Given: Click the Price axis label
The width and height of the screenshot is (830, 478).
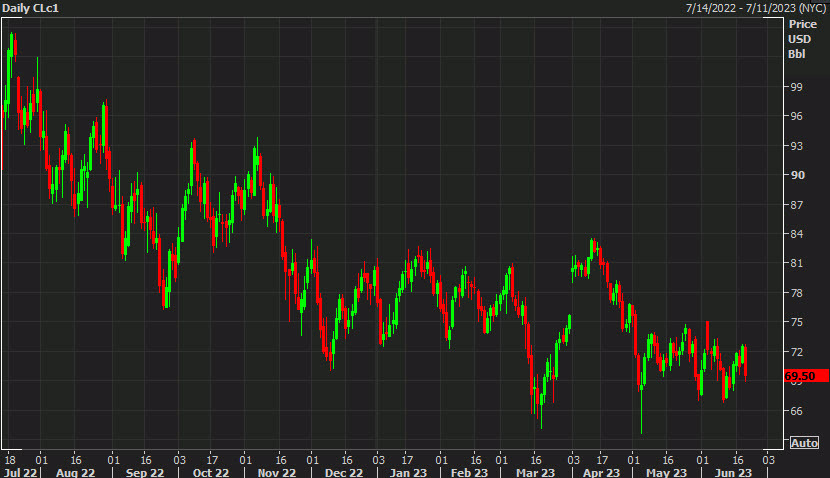Looking at the screenshot, I should (x=802, y=24).
